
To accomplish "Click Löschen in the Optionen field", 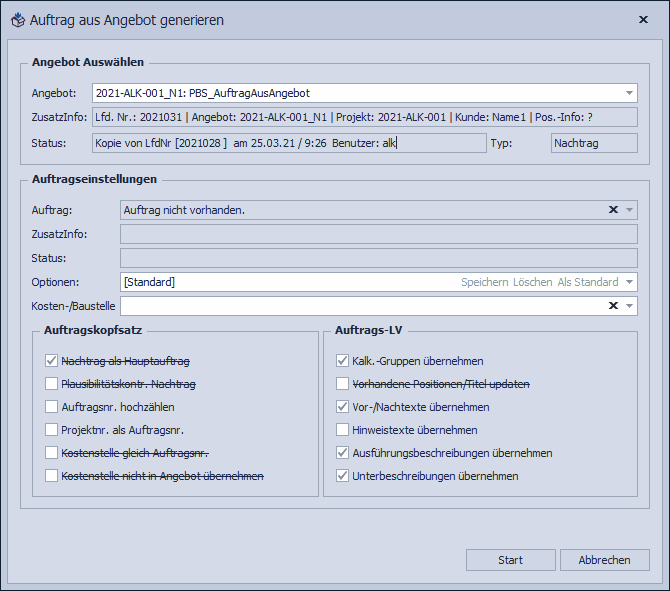I will pos(532,282).
